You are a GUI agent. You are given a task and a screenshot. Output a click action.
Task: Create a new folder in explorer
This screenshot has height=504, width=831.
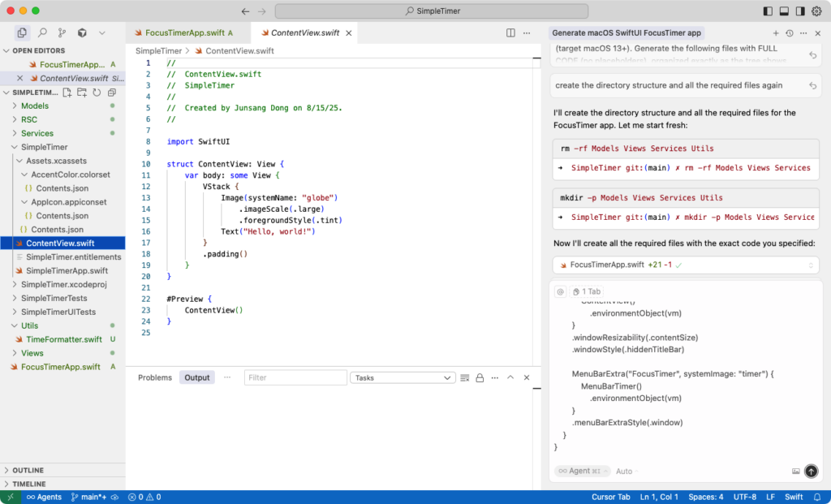[x=82, y=93]
